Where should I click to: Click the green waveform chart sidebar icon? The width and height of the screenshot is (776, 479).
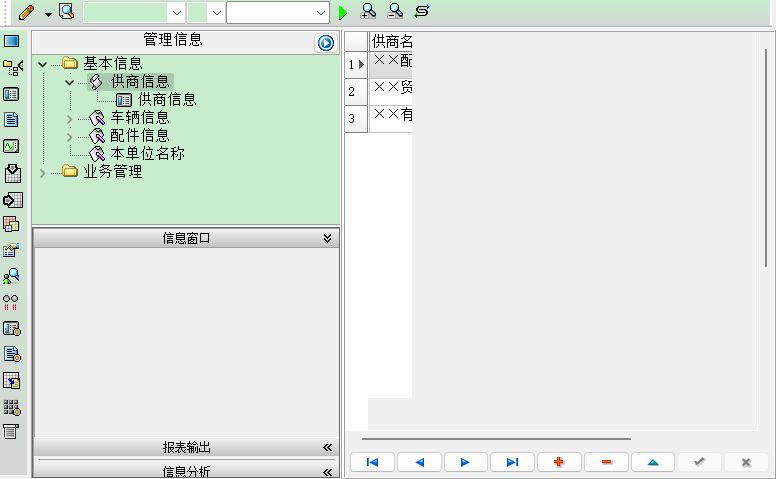[11, 146]
